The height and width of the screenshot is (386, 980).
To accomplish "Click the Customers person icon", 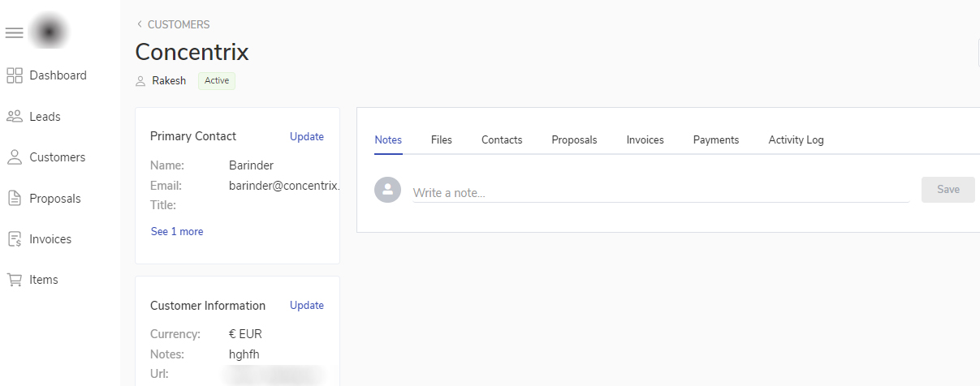I will point(15,157).
